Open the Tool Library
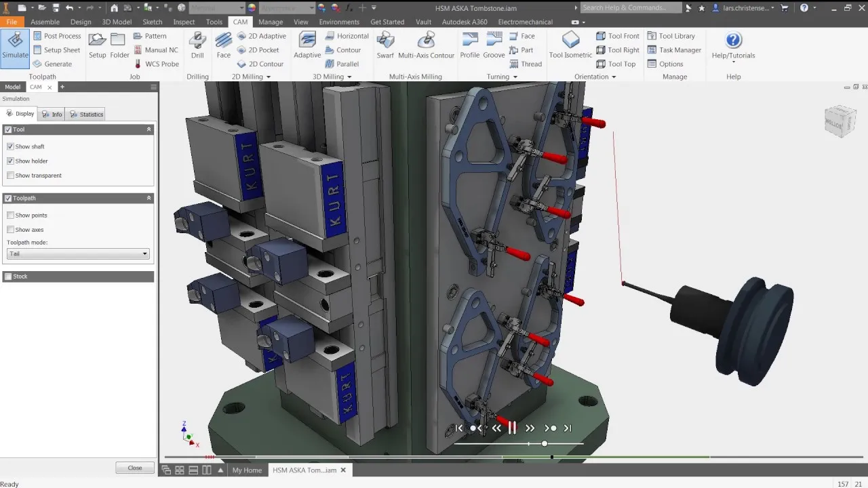 click(x=671, y=36)
